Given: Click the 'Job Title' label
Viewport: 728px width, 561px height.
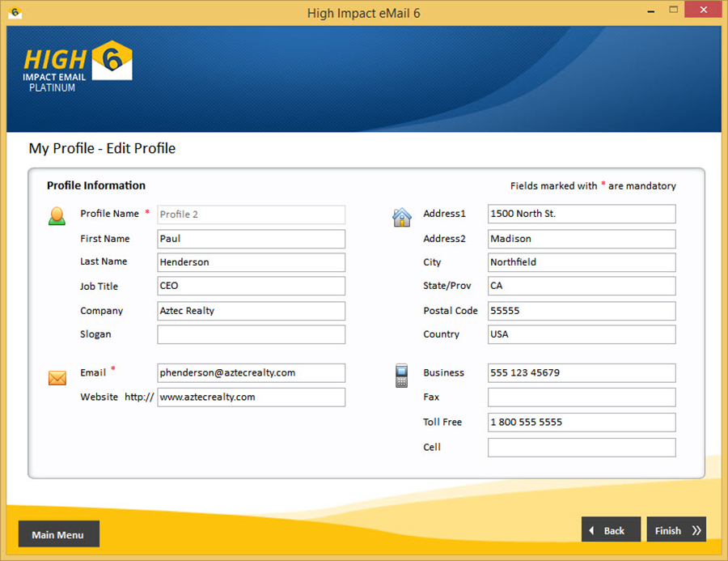Looking at the screenshot, I should (99, 287).
